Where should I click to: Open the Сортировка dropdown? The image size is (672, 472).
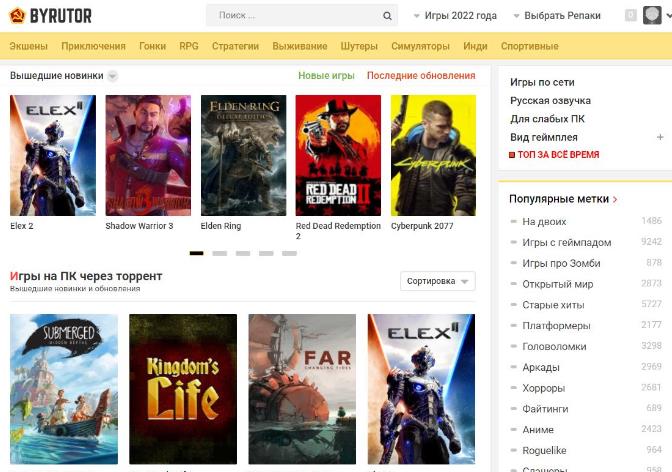point(438,281)
